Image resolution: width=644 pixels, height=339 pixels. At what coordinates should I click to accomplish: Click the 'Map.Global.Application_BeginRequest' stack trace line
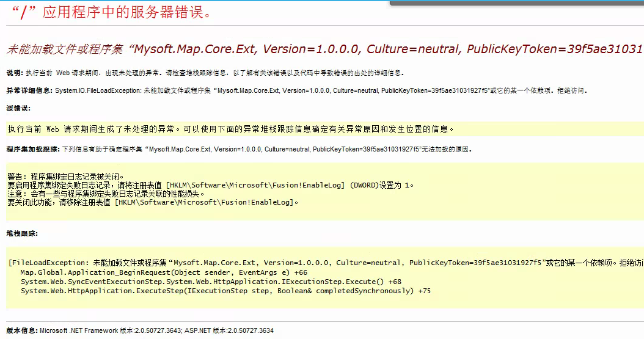click(164, 272)
